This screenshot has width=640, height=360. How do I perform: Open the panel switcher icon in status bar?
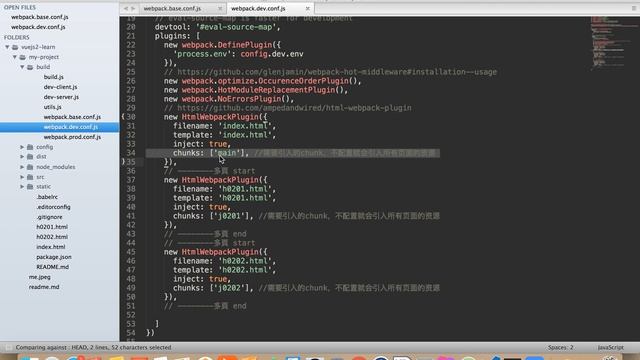(8, 348)
